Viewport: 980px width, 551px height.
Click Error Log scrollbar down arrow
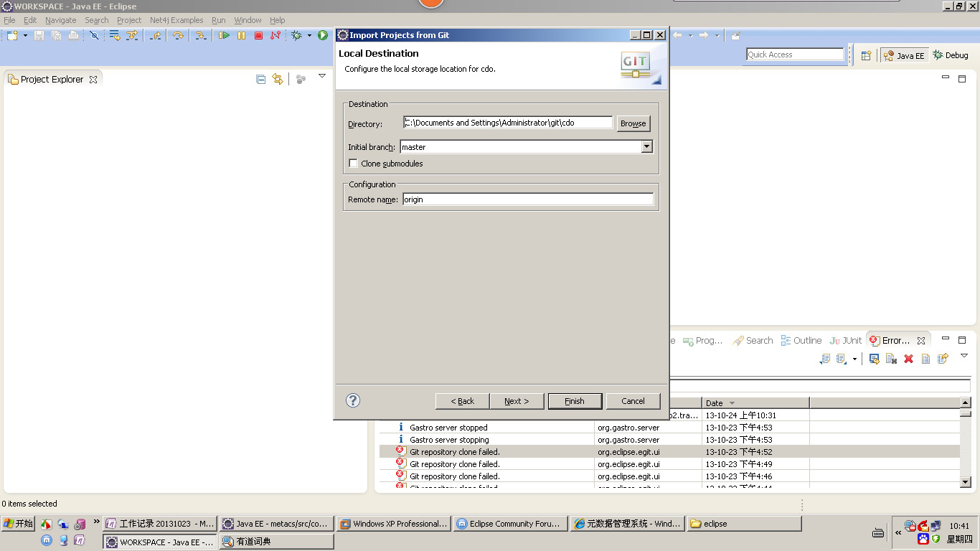966,482
